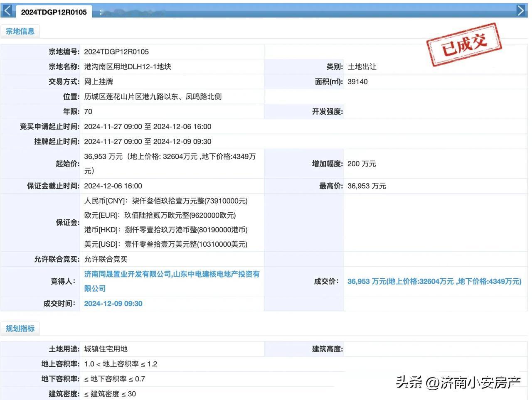This screenshot has height=400, width=532.
Task: Select parcel number 2024TDGP12R0105 in table
Action: tap(116, 52)
